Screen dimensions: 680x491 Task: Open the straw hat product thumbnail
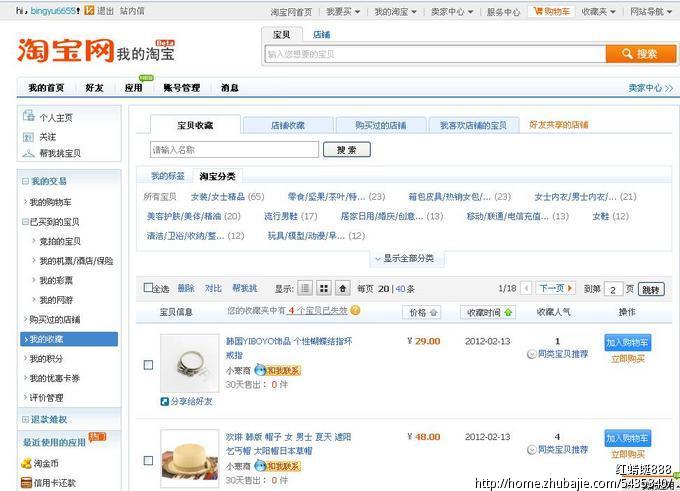click(190, 458)
